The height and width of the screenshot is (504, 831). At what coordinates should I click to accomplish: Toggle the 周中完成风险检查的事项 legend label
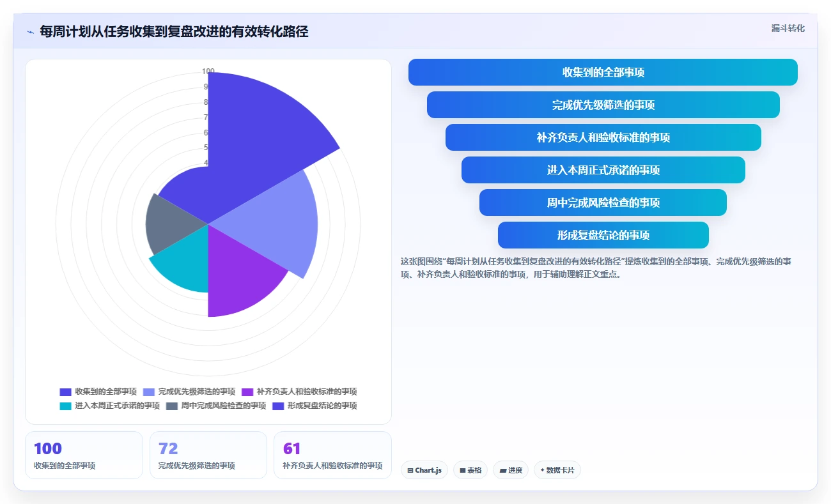(x=223, y=406)
